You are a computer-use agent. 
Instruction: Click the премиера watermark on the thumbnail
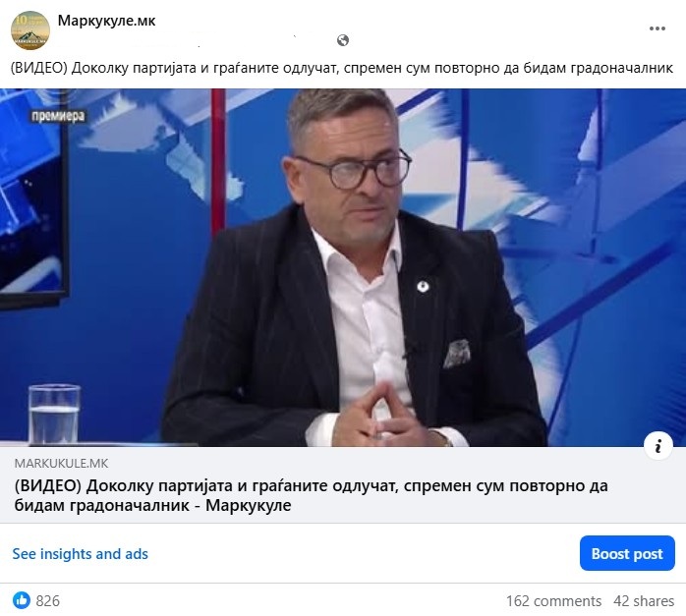pos(58,116)
